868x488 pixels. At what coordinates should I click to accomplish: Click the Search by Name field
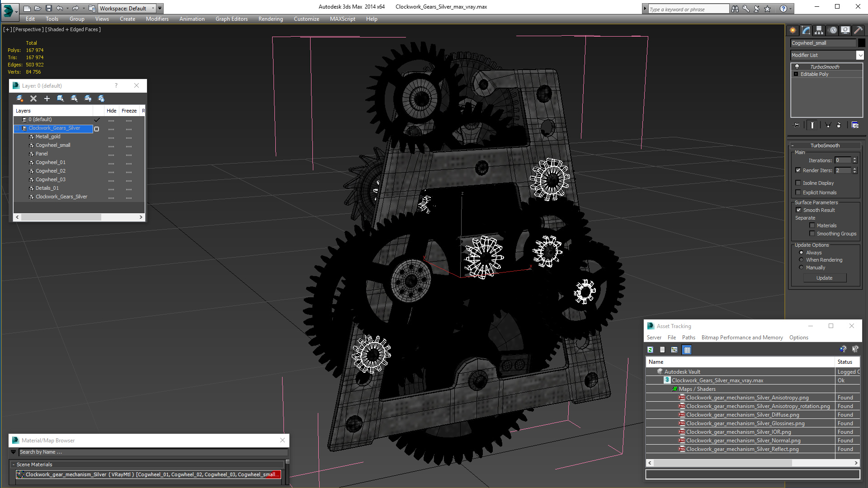[153, 452]
